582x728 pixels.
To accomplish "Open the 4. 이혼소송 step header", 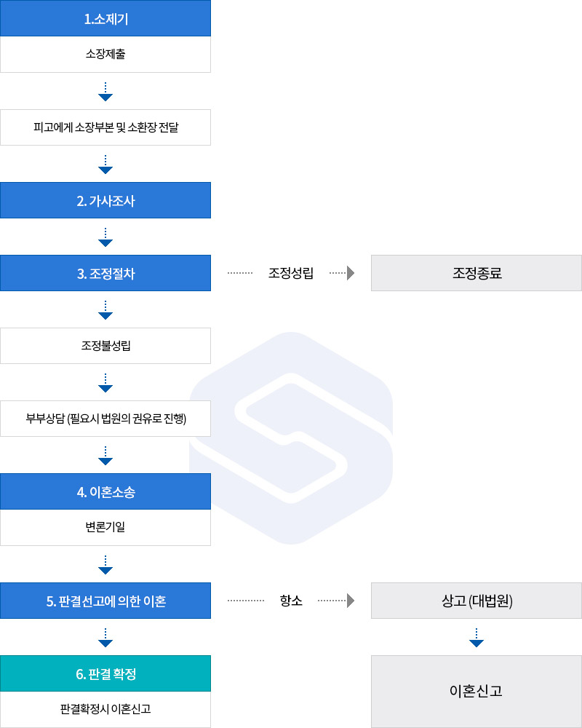I will (105, 491).
